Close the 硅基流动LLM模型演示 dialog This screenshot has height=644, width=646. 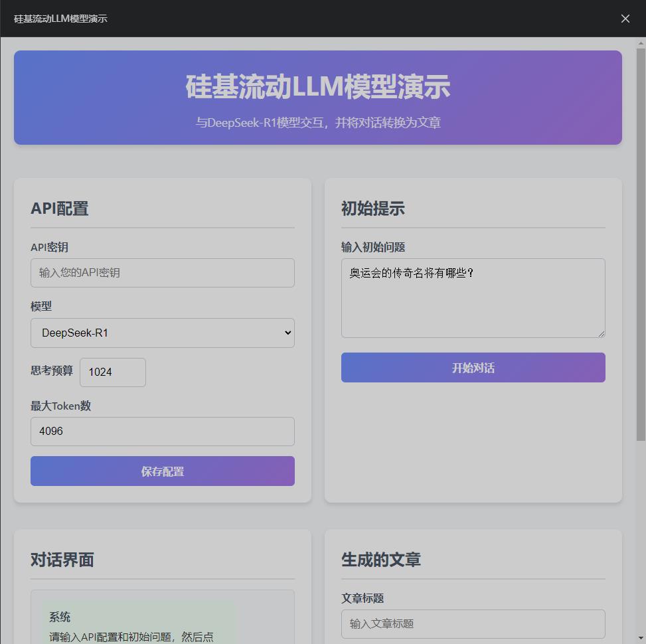tap(625, 19)
